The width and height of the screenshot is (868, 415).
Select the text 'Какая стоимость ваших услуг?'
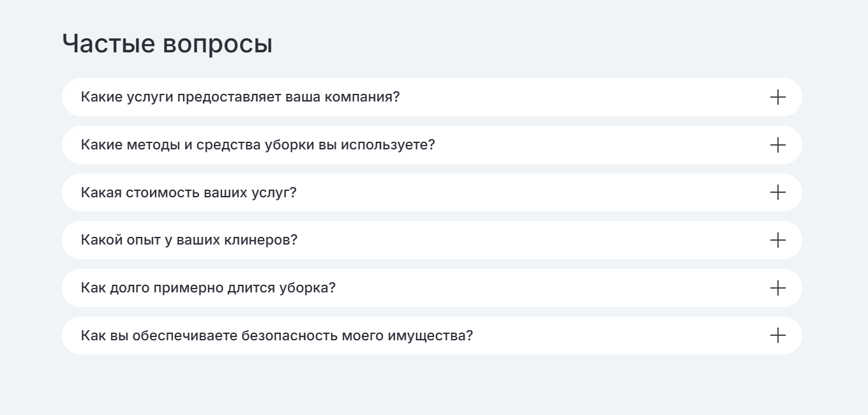189,192
